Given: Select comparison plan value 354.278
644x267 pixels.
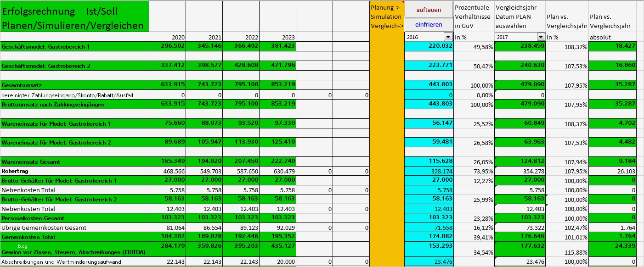Looking at the screenshot, I should coord(520,171).
